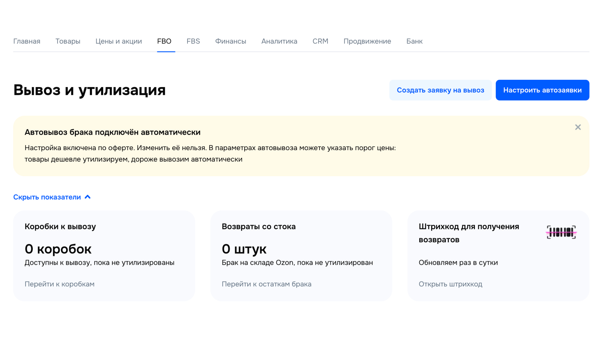Screen dimensions: 602x364
Task: Click the collapse arrow next to Скрыть показатели
Action: click(88, 197)
